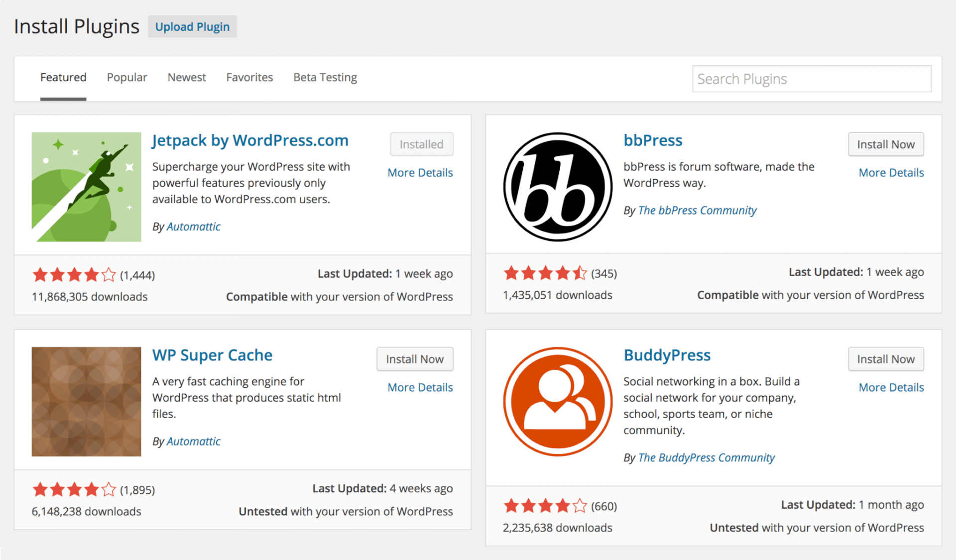Open the Featured tab
956x560 pixels.
(63, 78)
